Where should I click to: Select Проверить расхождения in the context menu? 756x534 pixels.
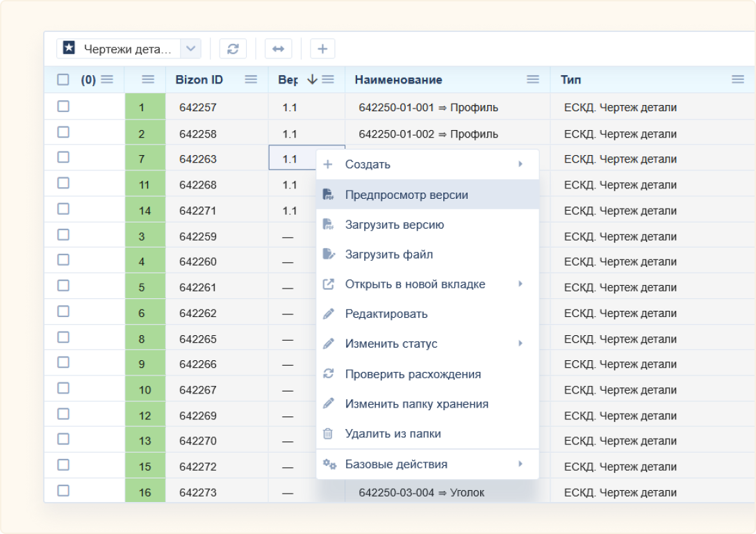coord(413,374)
